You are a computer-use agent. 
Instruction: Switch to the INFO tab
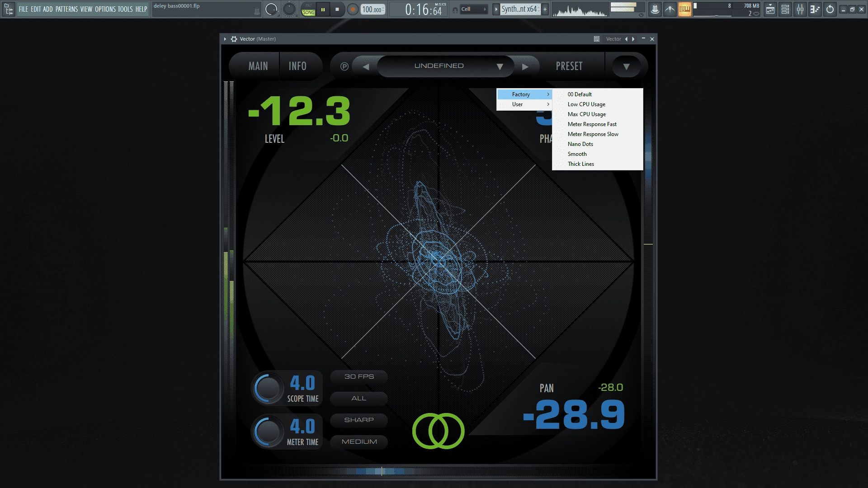click(x=297, y=66)
